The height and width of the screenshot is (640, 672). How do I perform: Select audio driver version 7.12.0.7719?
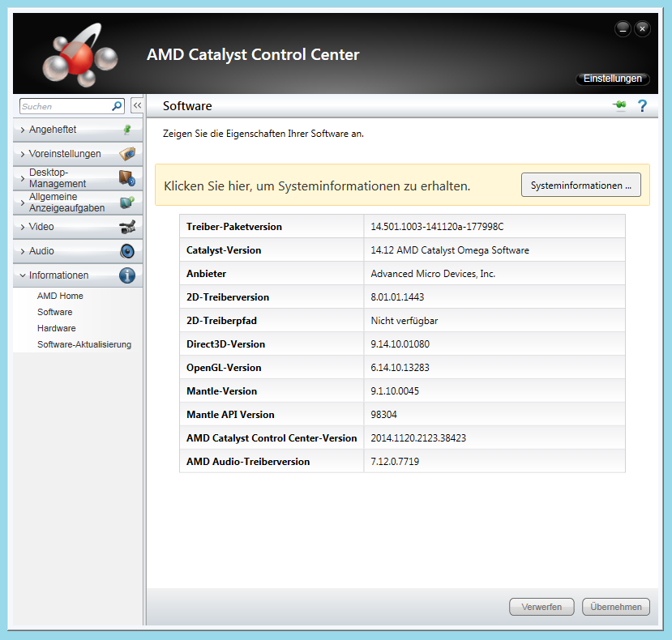[x=395, y=462]
